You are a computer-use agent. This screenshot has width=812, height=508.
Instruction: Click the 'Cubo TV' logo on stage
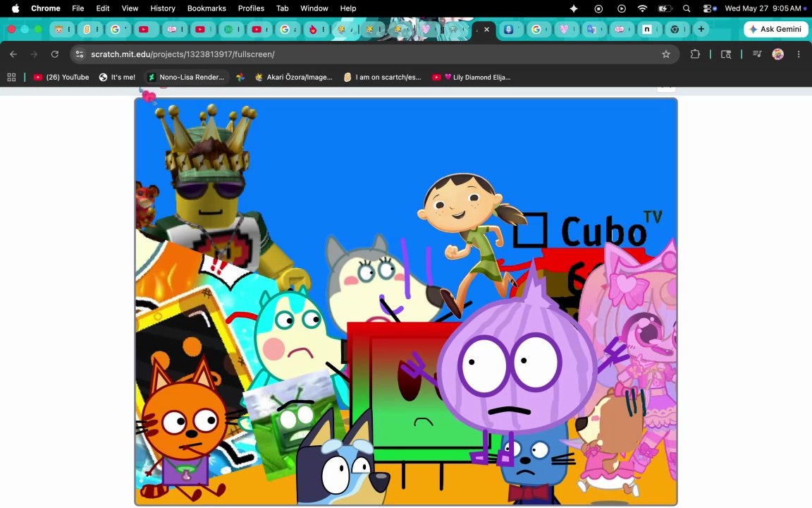coord(588,229)
